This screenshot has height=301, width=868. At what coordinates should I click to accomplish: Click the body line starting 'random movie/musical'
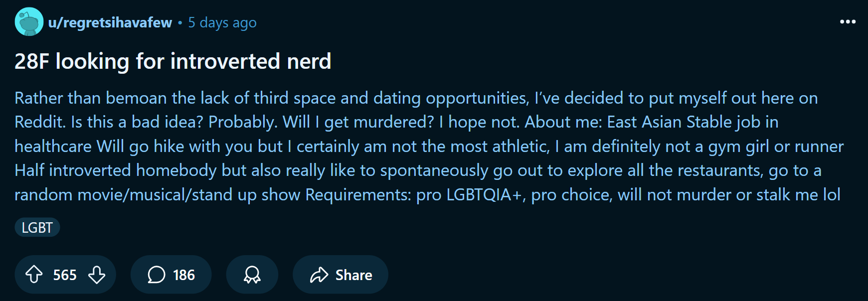(427, 194)
